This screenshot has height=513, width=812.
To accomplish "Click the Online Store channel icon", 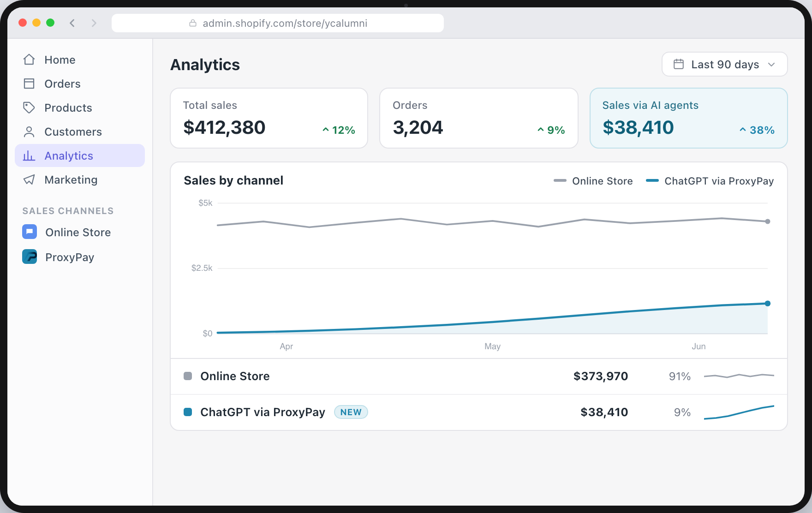I will pos(30,232).
